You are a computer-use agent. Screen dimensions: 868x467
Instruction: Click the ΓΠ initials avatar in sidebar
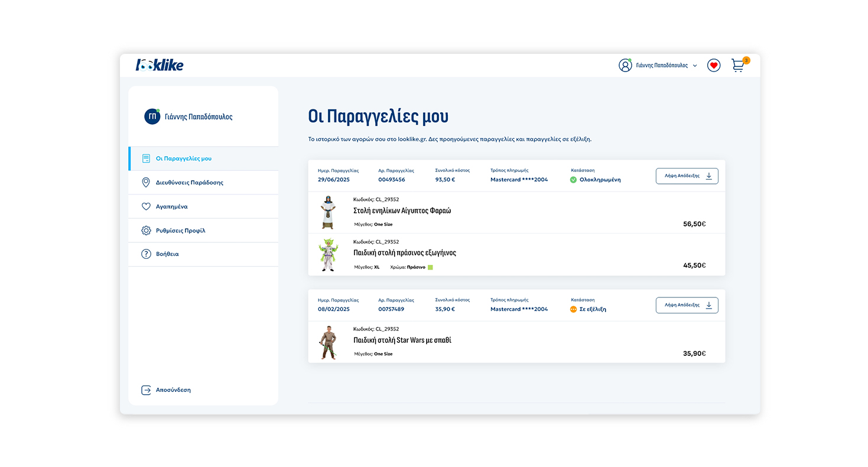coord(152,116)
